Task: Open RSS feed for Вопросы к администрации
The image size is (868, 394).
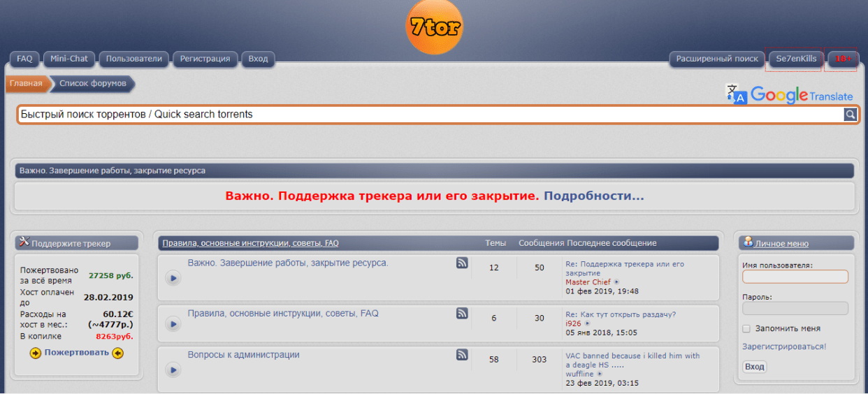Action: coord(462,355)
